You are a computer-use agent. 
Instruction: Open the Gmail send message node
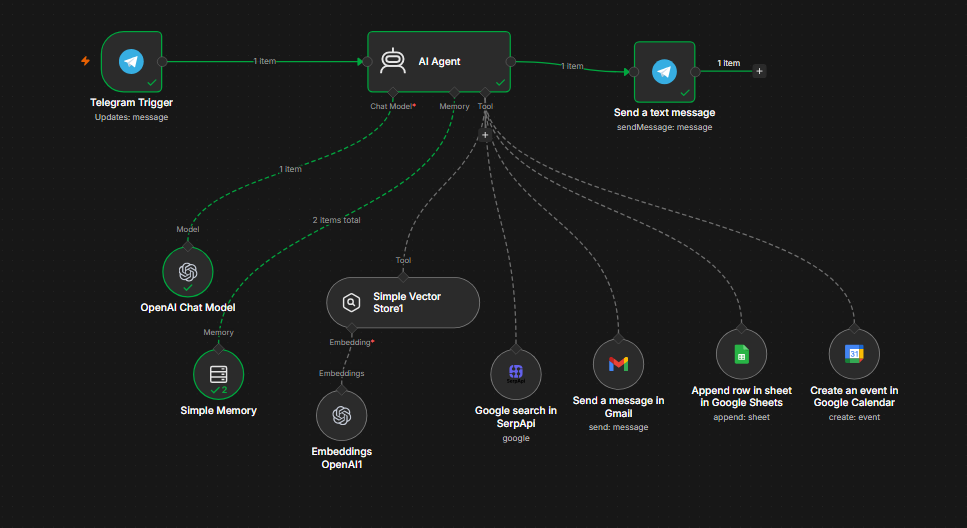point(619,364)
